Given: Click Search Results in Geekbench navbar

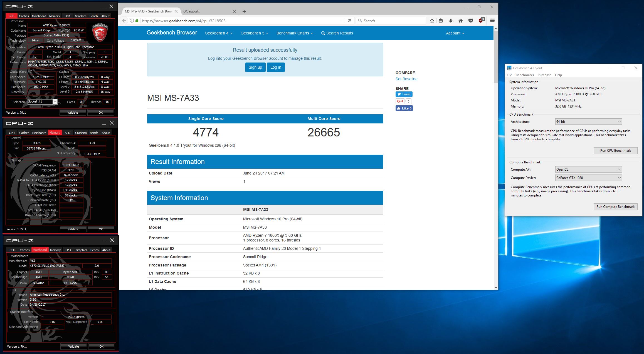Looking at the screenshot, I should point(337,33).
